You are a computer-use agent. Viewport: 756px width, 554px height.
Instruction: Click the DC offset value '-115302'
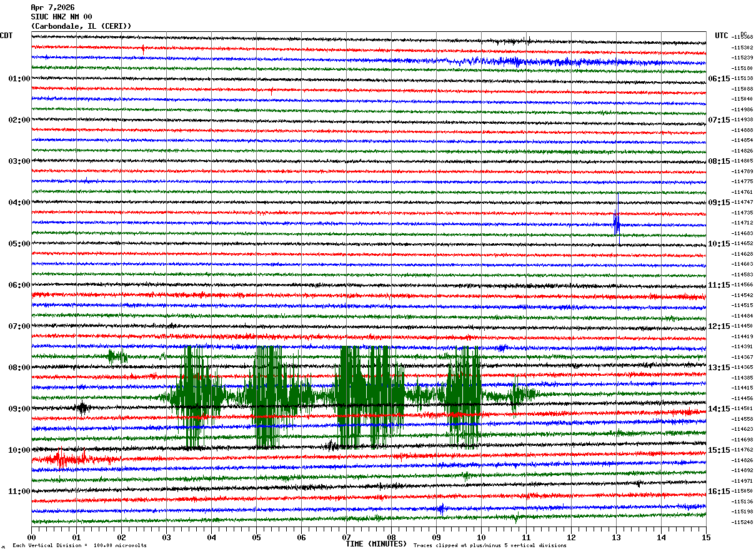click(742, 48)
